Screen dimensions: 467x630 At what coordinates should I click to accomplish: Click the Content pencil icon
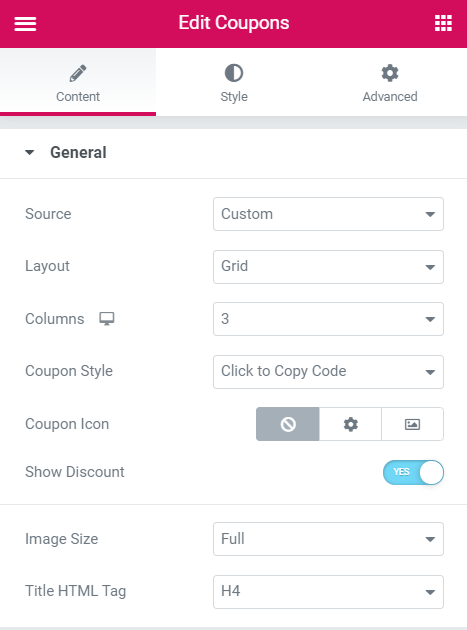coord(78,73)
